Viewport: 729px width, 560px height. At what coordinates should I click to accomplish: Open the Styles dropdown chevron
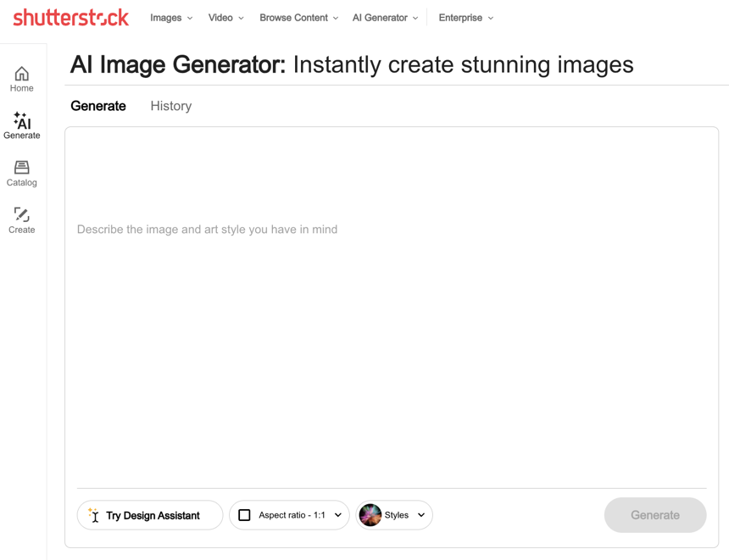pos(421,515)
